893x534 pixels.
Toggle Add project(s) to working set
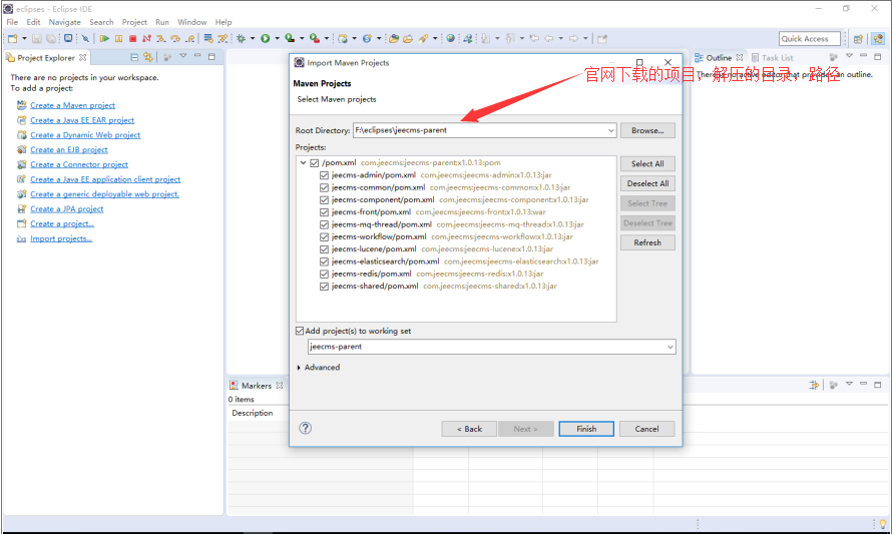(x=300, y=331)
